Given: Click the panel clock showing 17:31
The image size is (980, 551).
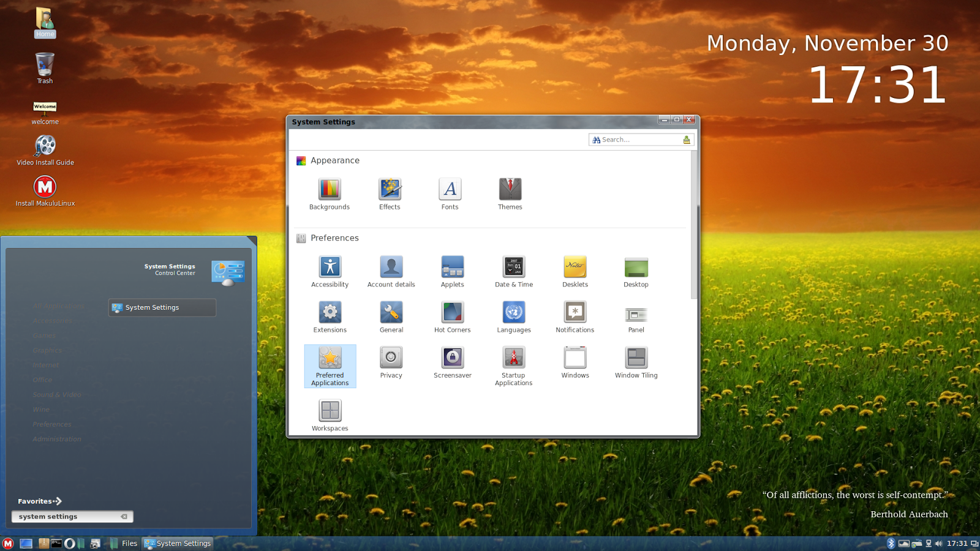Looking at the screenshot, I should (x=957, y=544).
